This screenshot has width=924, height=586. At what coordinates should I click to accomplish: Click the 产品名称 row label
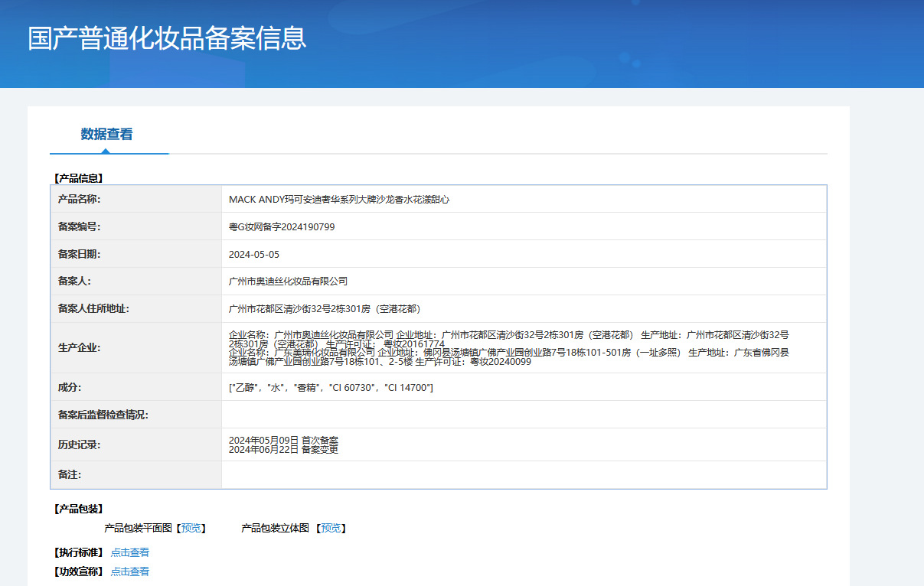79,199
